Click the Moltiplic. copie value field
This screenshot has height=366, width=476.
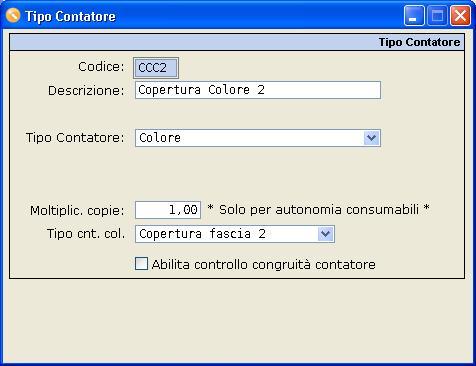(x=168, y=210)
